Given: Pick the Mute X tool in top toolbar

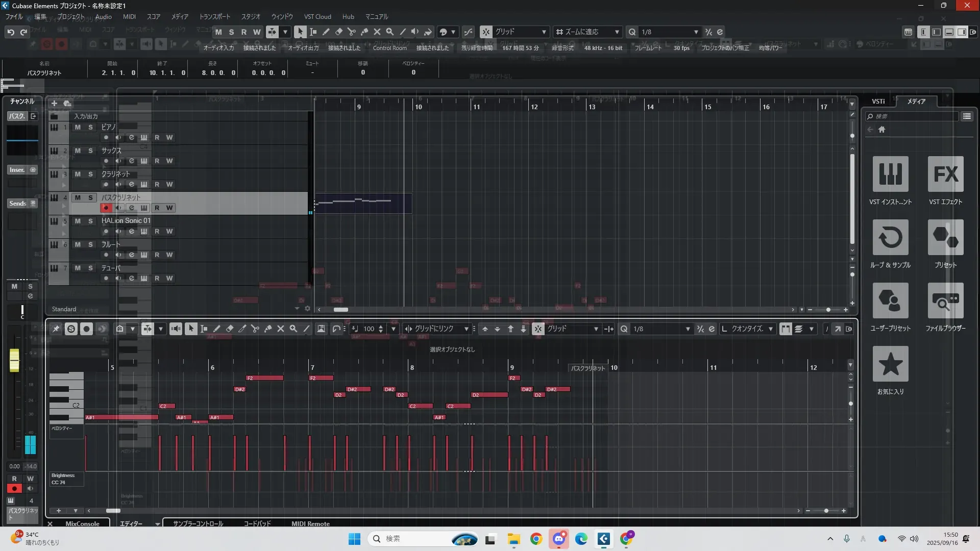Looking at the screenshot, I should (x=377, y=32).
